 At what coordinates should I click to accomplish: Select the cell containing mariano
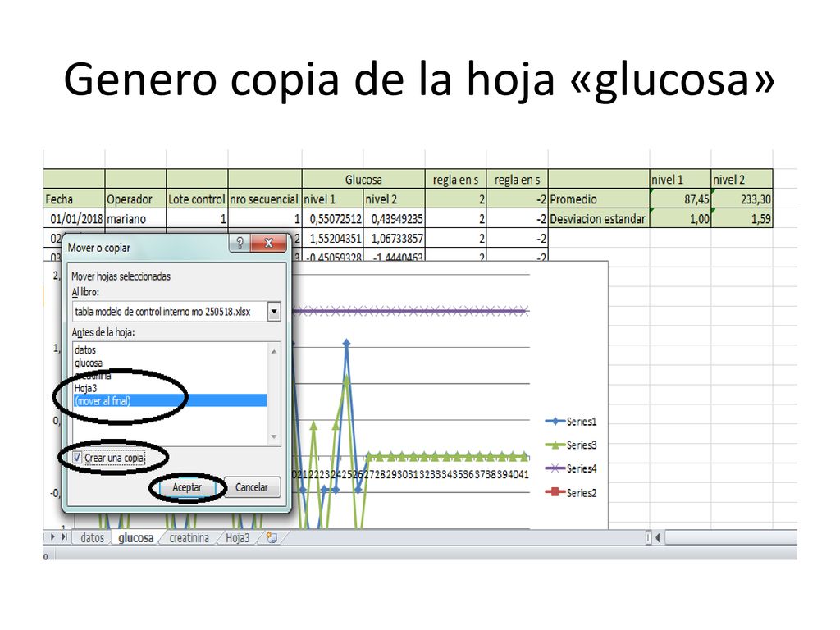click(x=135, y=218)
